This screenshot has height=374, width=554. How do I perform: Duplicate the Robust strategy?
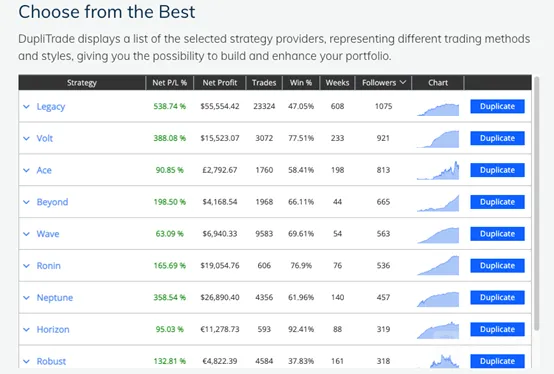coord(497,361)
